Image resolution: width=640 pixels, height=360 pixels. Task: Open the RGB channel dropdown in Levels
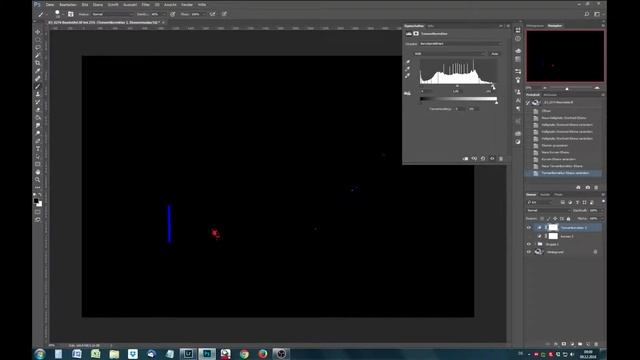(450, 53)
